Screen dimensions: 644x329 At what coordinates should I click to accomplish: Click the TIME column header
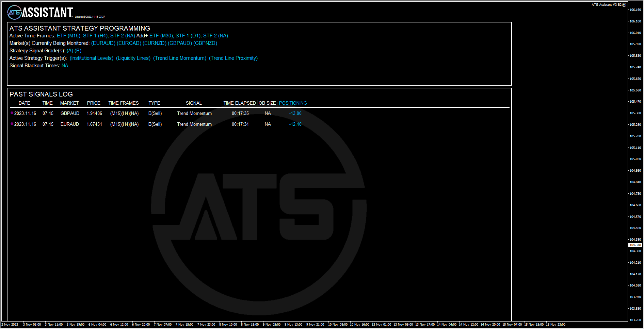pyautogui.click(x=48, y=103)
